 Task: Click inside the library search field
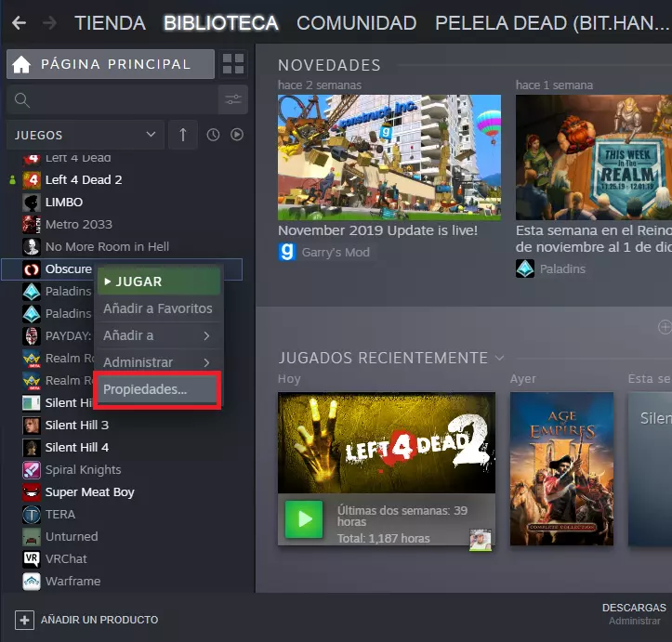tap(112, 99)
